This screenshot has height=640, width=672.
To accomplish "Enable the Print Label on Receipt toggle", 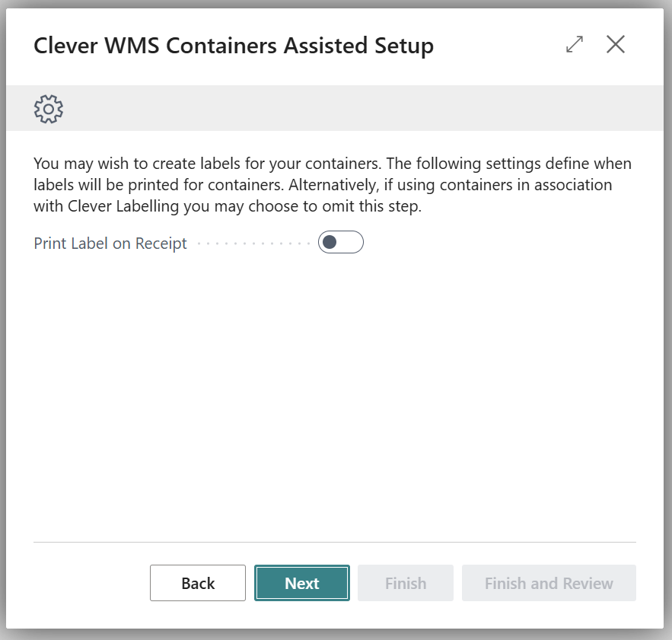I will coord(340,243).
